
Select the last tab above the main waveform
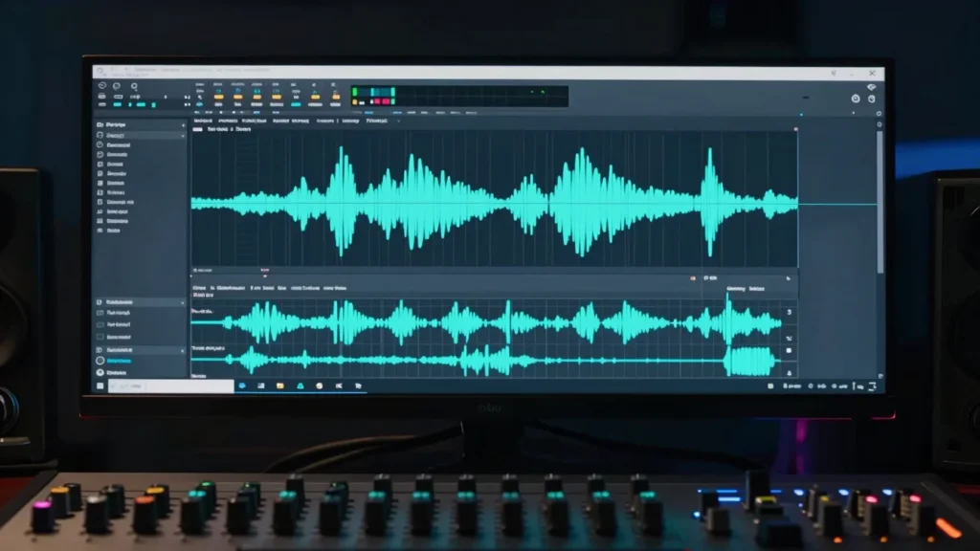pyautogui.click(x=376, y=121)
